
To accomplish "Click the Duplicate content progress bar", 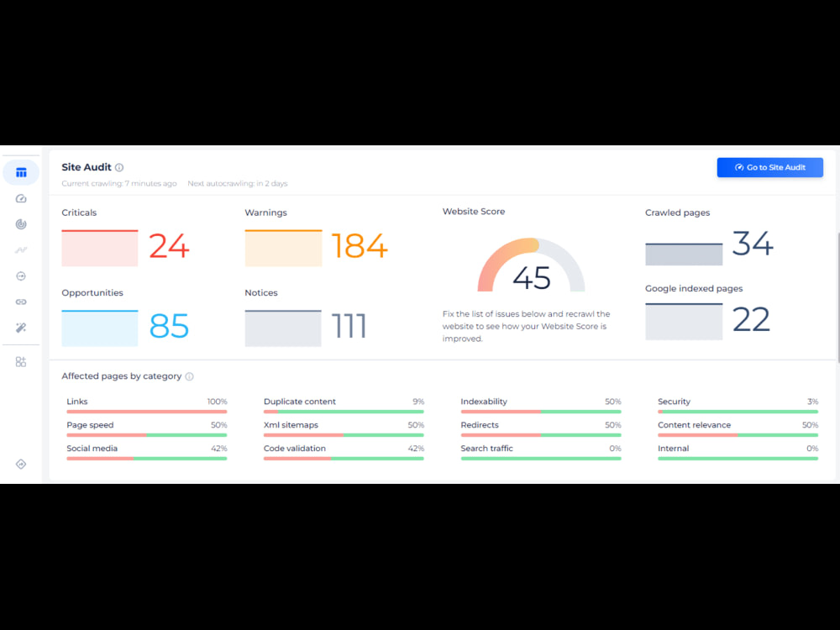I will tap(344, 412).
